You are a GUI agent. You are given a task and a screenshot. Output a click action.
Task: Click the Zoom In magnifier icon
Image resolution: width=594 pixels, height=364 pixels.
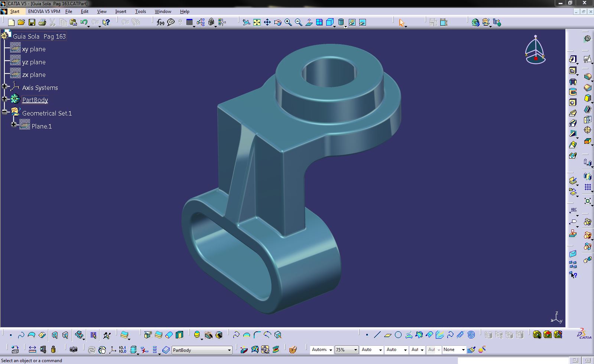click(x=288, y=22)
